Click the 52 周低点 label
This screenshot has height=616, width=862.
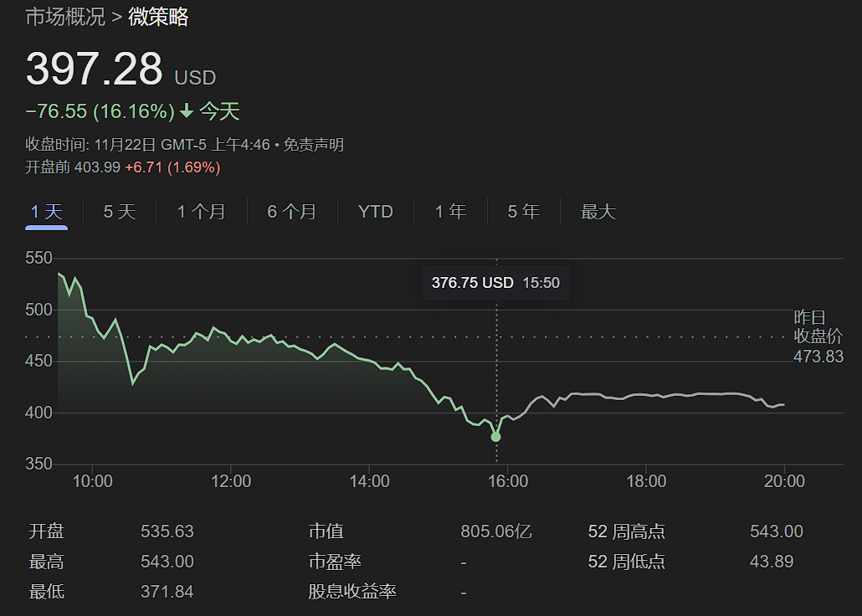click(x=627, y=562)
